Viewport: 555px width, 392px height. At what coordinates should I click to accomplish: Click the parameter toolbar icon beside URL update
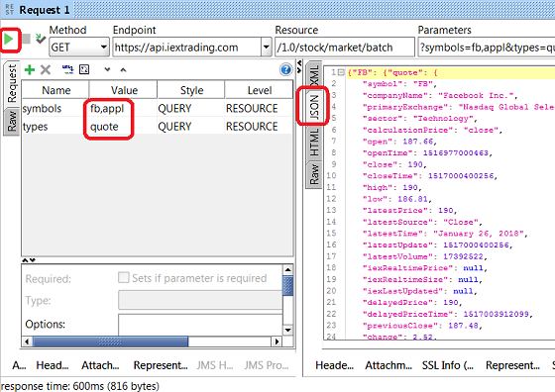(x=84, y=69)
